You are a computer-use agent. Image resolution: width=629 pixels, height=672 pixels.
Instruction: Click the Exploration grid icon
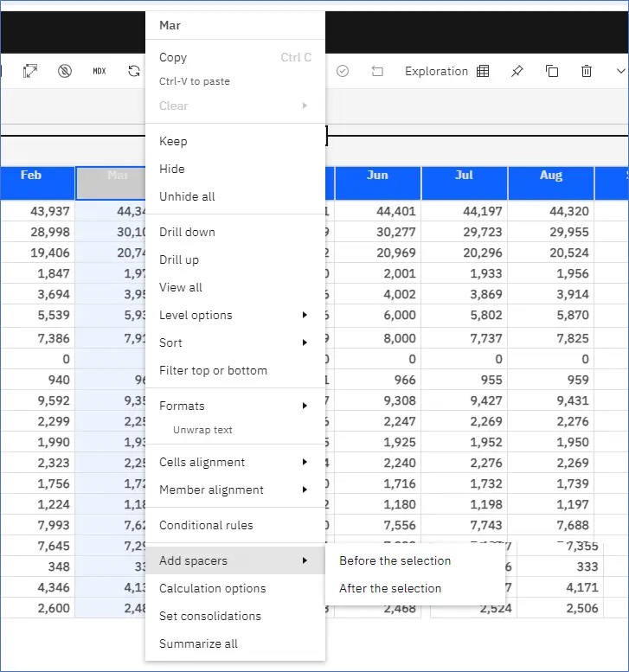pyautogui.click(x=483, y=71)
